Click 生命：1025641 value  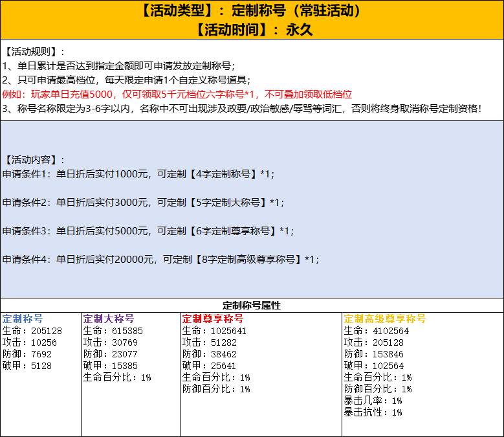pyautogui.click(x=214, y=331)
